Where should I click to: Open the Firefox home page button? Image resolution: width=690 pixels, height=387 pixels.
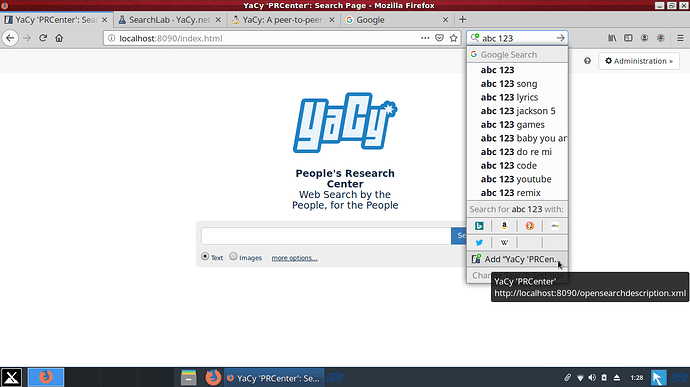coord(59,38)
